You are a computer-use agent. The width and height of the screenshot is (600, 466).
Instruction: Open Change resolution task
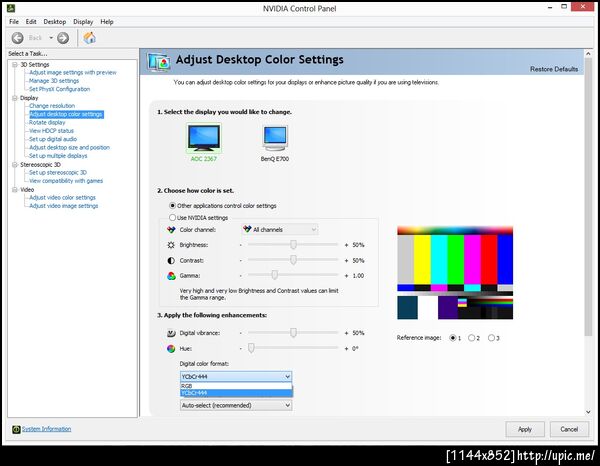tap(52, 106)
